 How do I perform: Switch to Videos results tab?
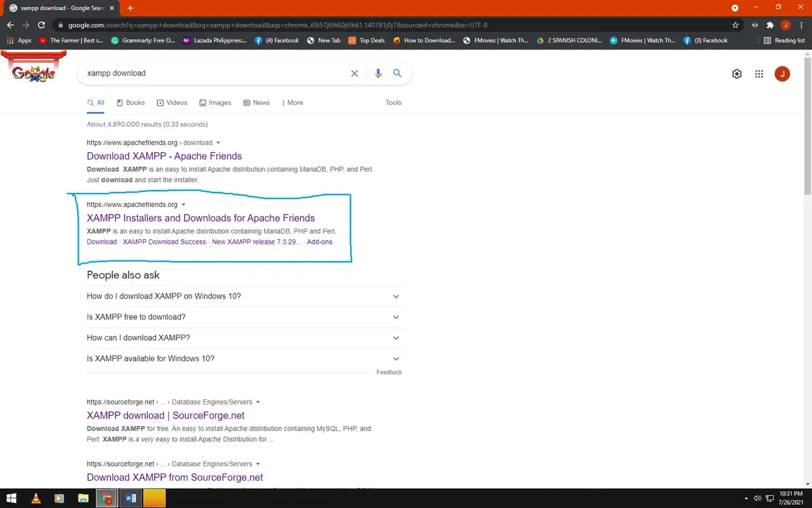[x=172, y=103]
